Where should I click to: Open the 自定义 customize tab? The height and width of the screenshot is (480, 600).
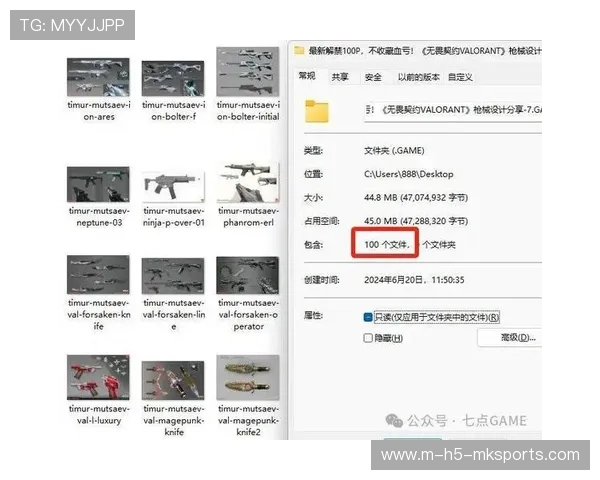coord(460,77)
